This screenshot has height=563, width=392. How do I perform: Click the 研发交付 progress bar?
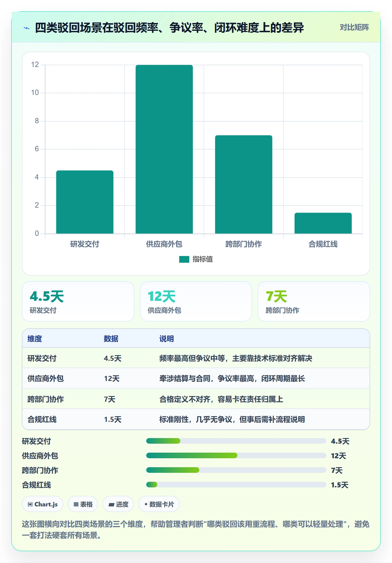point(236,441)
